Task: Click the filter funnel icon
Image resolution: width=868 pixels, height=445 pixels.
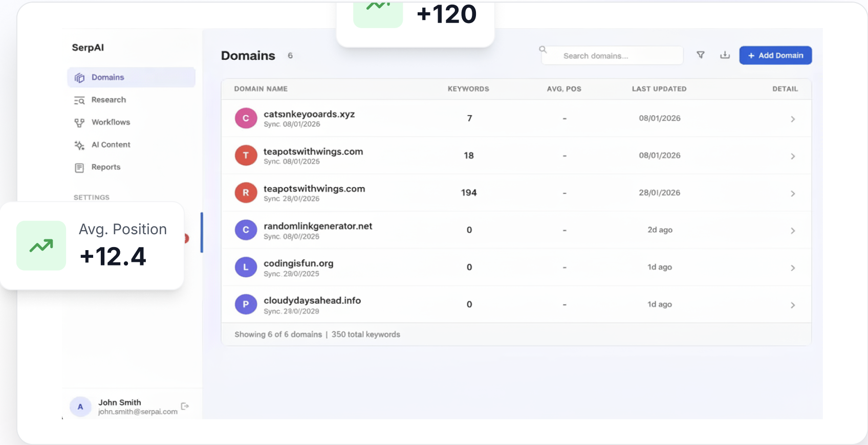Action: [701, 55]
